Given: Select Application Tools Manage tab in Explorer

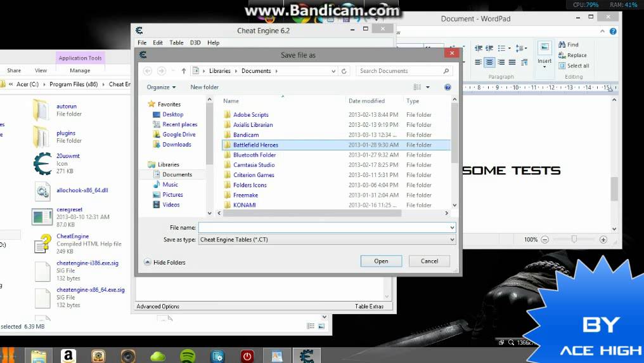Looking at the screenshot, I should (80, 70).
